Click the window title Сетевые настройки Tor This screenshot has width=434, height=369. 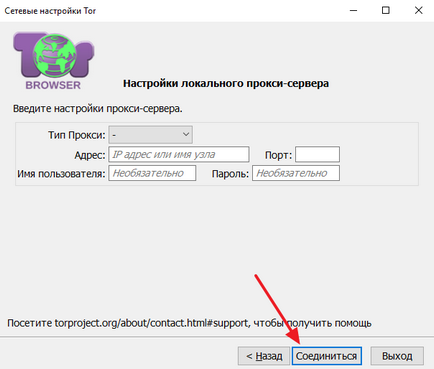[50, 11]
